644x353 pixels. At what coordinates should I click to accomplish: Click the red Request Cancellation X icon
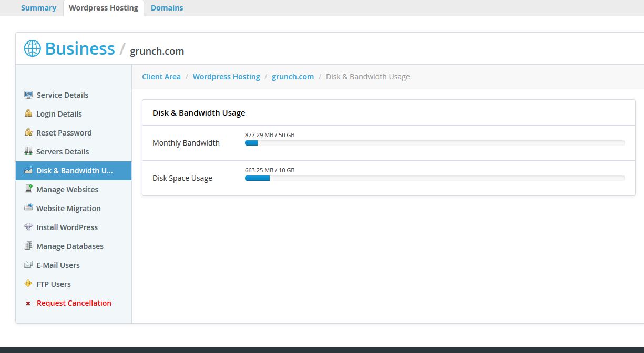[28, 303]
